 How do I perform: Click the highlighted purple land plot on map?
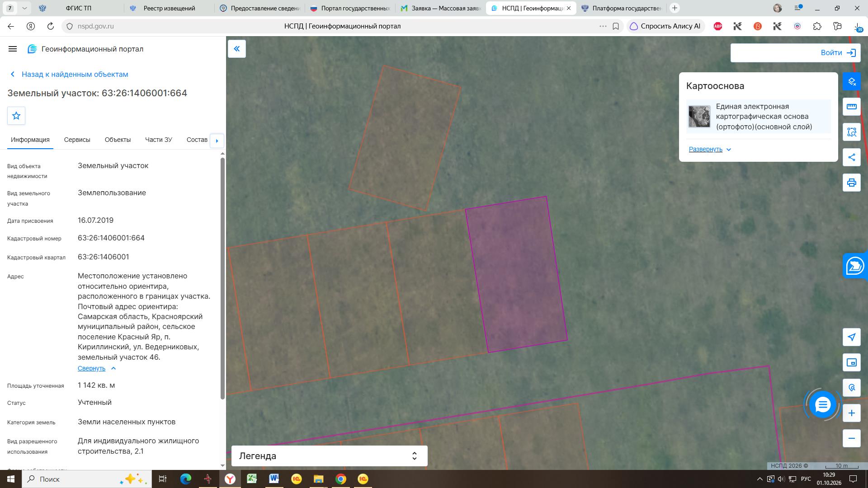(x=516, y=274)
